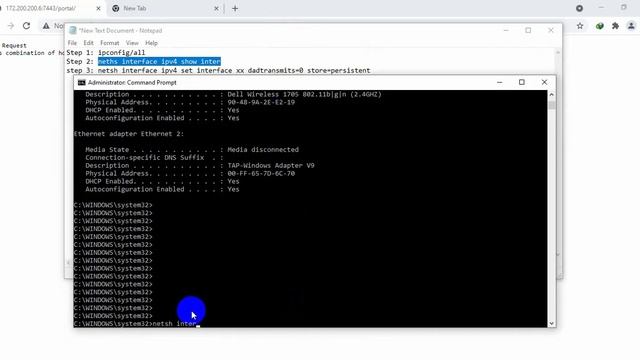Open the Chrome profile avatar
Screen dimensions: 640x360
click(631, 26)
